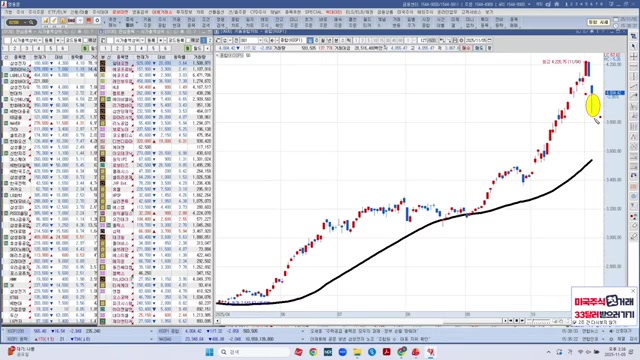Click 코드등록 in the second watchlist panel
The width and height of the screenshot is (640, 360).
click(176, 40)
